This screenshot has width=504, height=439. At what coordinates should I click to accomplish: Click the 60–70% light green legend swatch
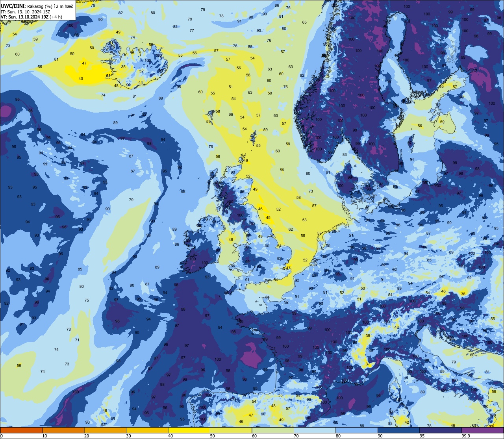pos(273,430)
